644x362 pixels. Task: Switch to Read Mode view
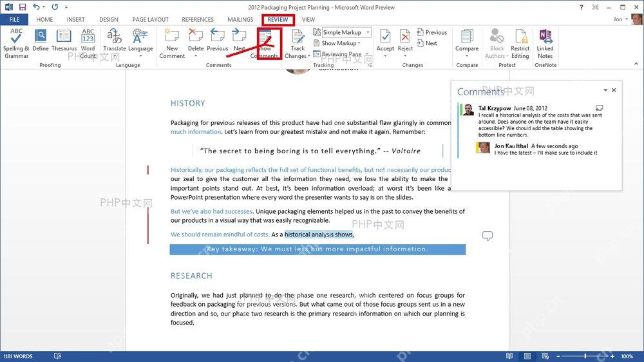(509, 356)
